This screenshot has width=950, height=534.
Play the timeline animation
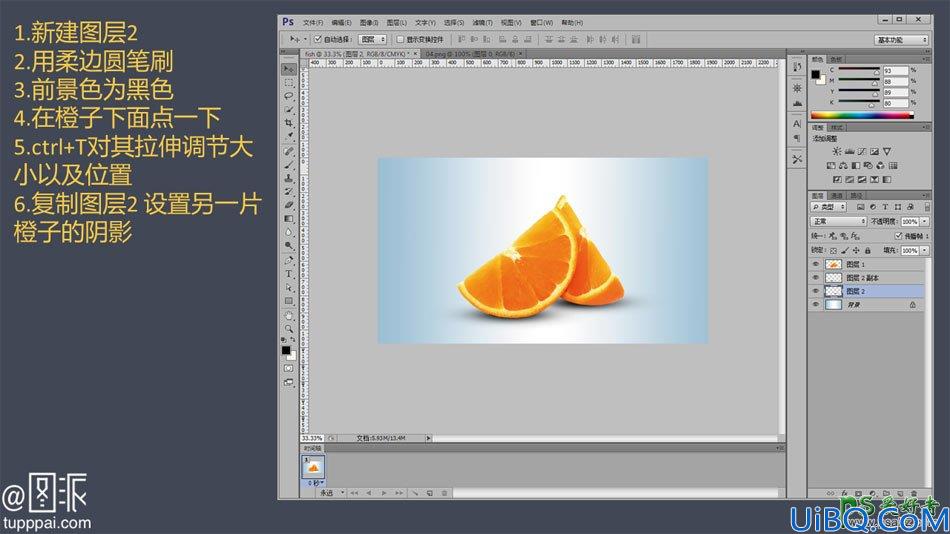[x=384, y=493]
